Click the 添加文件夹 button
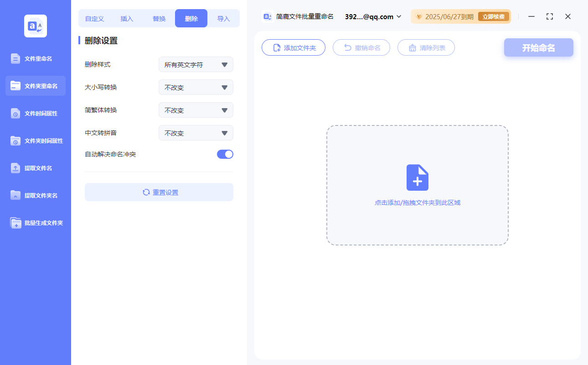 (x=294, y=48)
